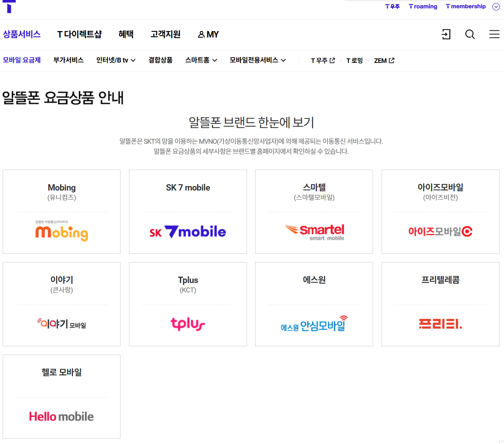Viewport: 504px width, 444px height.
Task: Click the Hello mobile logo image
Action: pyautogui.click(x=62, y=416)
